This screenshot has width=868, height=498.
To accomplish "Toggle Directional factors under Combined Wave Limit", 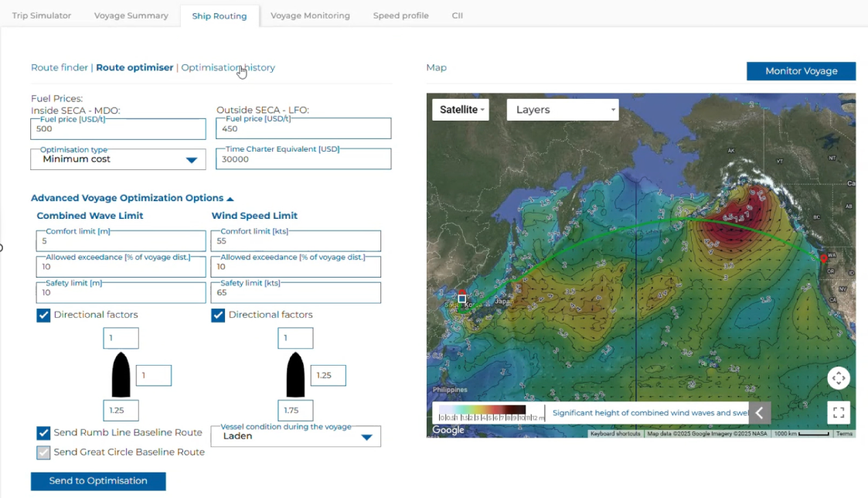I will (x=44, y=315).
